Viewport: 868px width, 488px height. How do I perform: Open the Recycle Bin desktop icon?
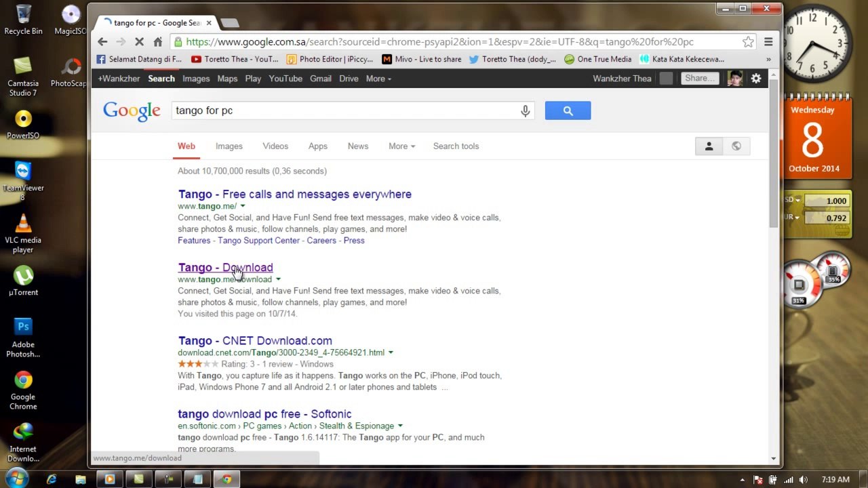coord(23,20)
